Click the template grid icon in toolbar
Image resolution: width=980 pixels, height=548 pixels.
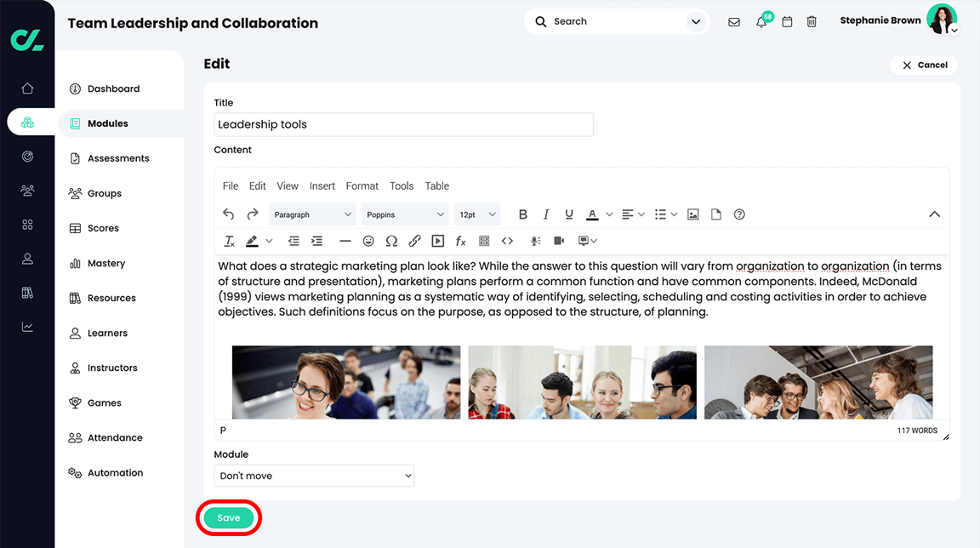click(x=484, y=241)
